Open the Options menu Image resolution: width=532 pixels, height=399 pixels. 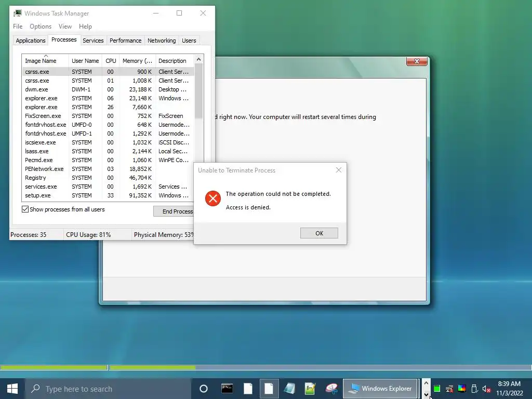pyautogui.click(x=41, y=26)
